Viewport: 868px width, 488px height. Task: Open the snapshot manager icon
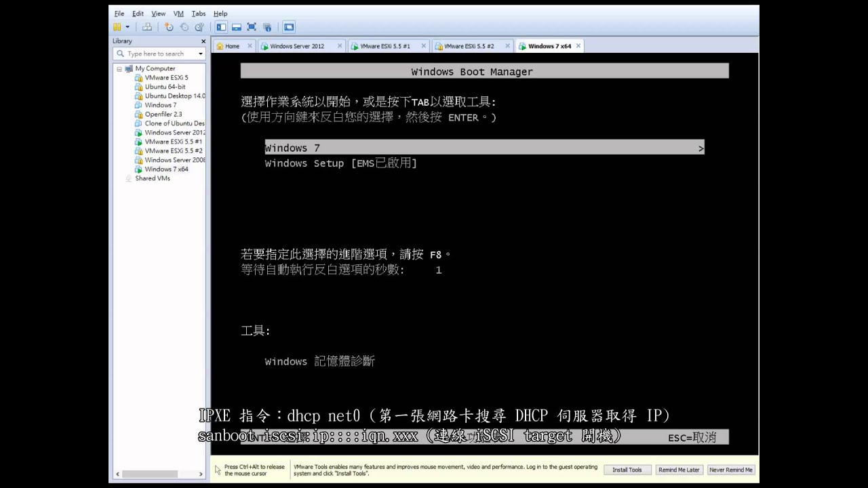click(199, 27)
